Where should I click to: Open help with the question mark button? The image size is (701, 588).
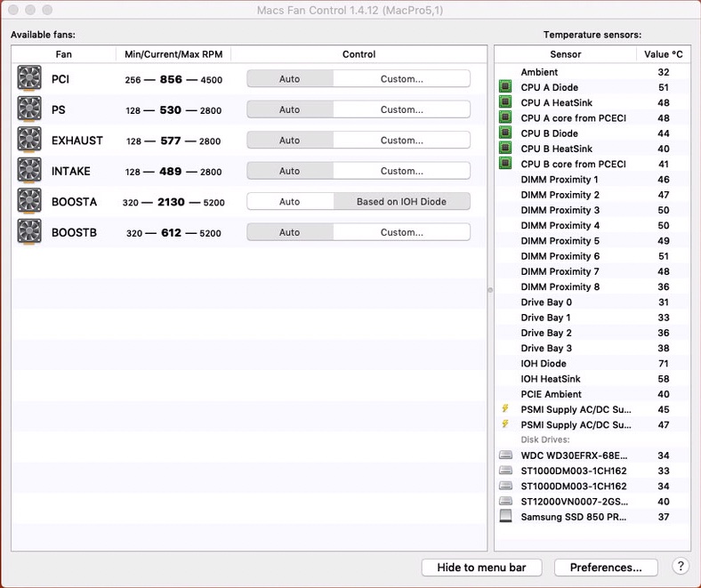point(681,566)
